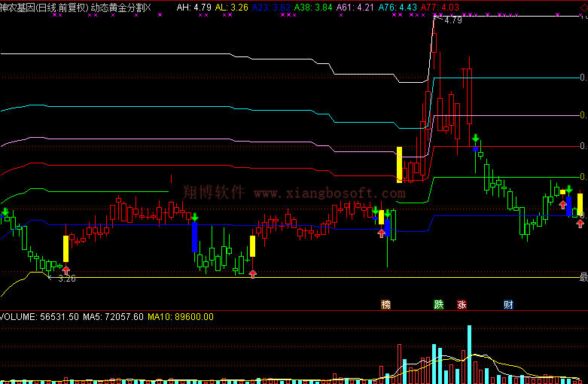Click the red up arrow beside the 3.26 low label
This screenshot has width=588, height=384.
(x=66, y=270)
